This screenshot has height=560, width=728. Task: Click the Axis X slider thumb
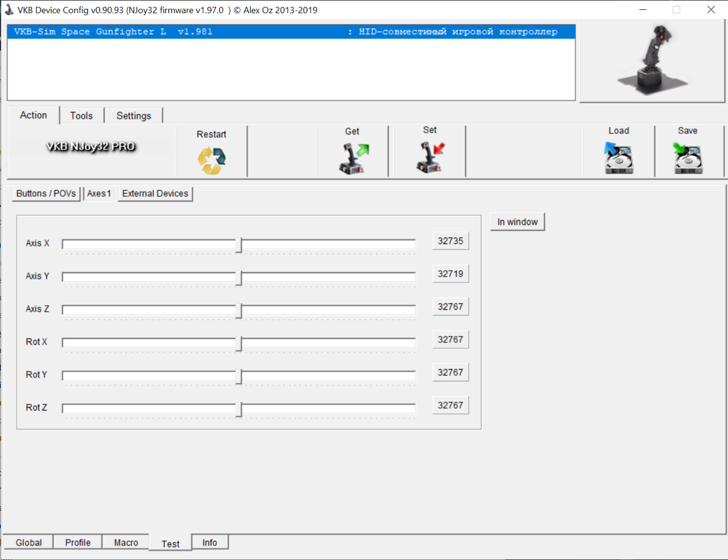(239, 245)
